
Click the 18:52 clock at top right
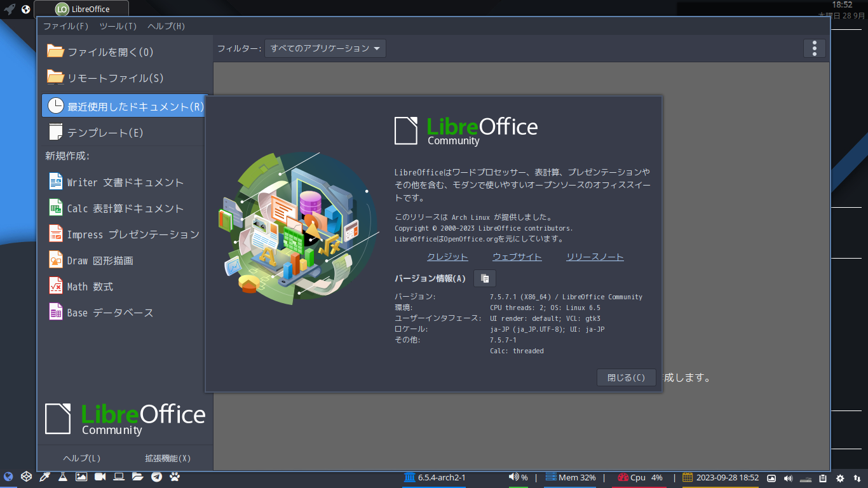pyautogui.click(x=843, y=4)
